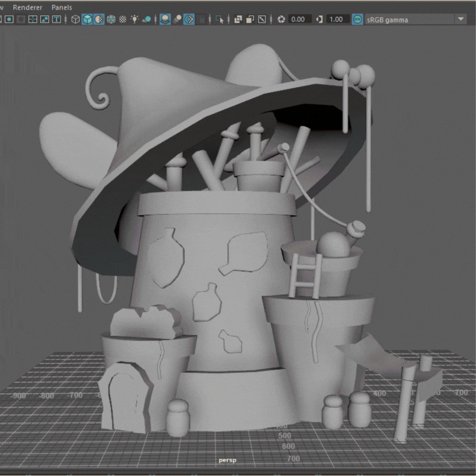Click wireframe on shaded icon
476x476 pixels.
111,19
